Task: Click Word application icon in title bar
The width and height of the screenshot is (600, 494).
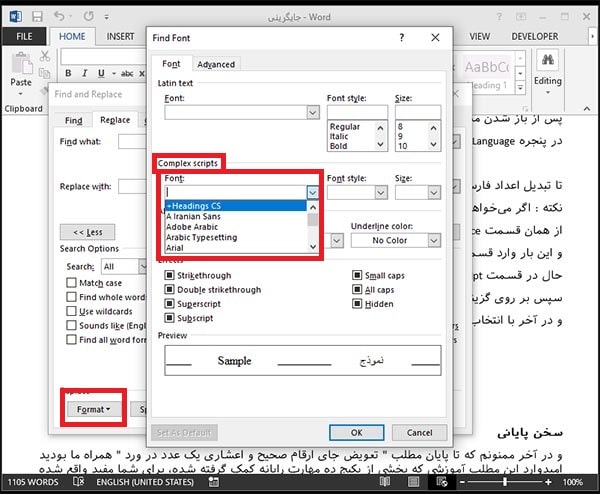Action: click(16, 16)
